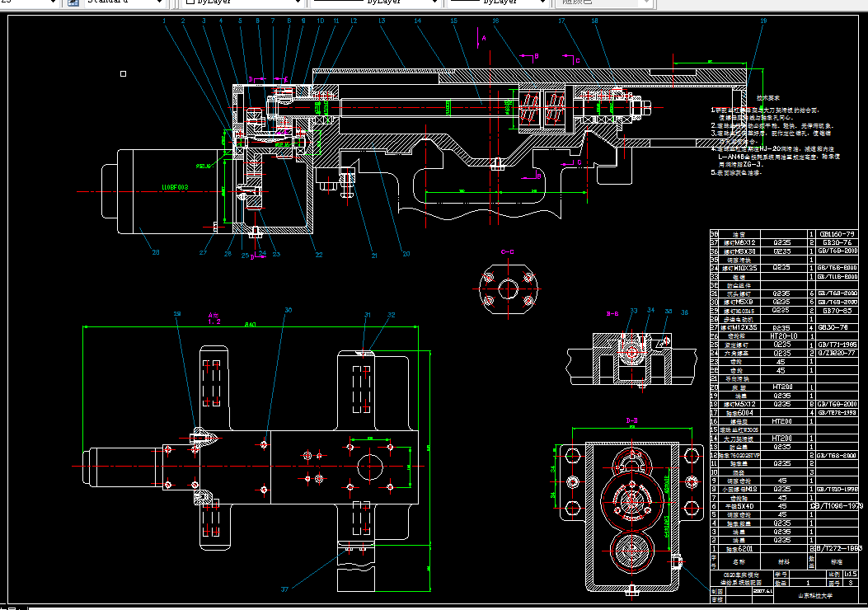Click the dimension style icon beside Standard

click(73, 2)
